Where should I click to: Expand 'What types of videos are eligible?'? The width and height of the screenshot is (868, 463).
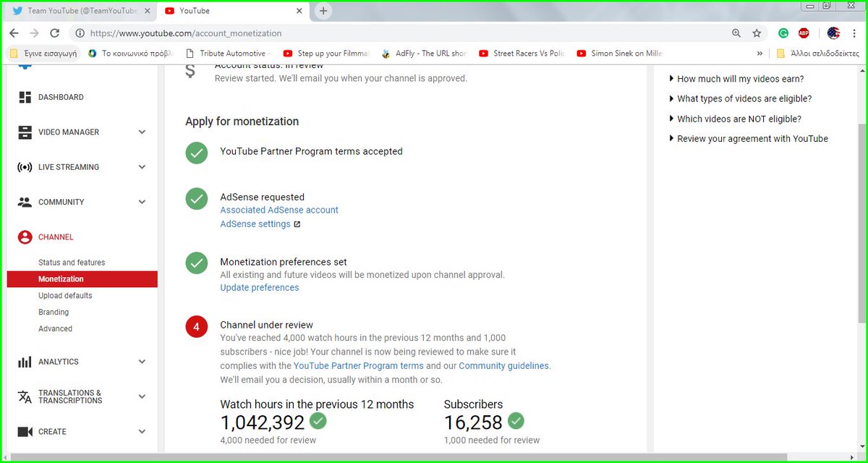(x=741, y=99)
